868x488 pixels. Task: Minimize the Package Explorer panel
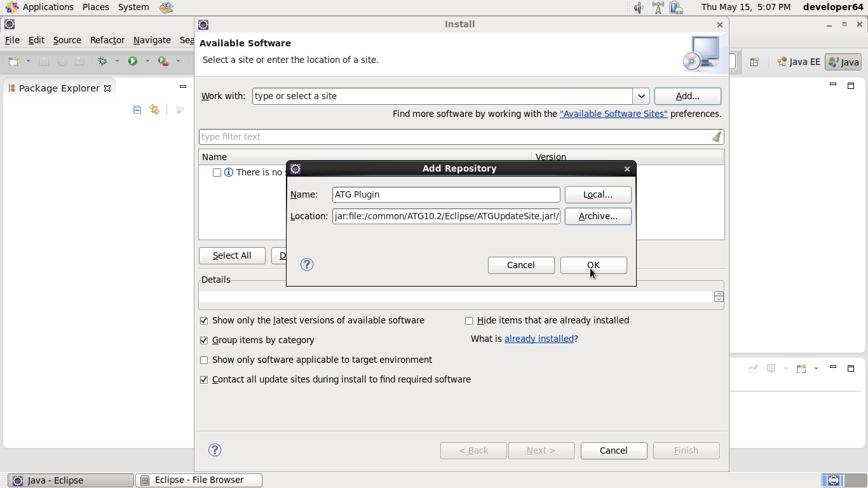183,86
